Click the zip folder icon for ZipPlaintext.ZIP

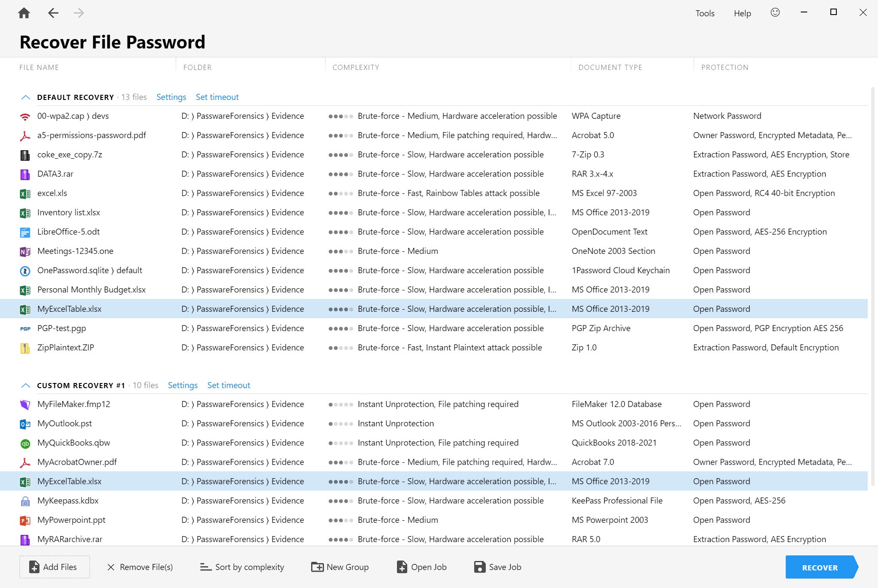(25, 348)
